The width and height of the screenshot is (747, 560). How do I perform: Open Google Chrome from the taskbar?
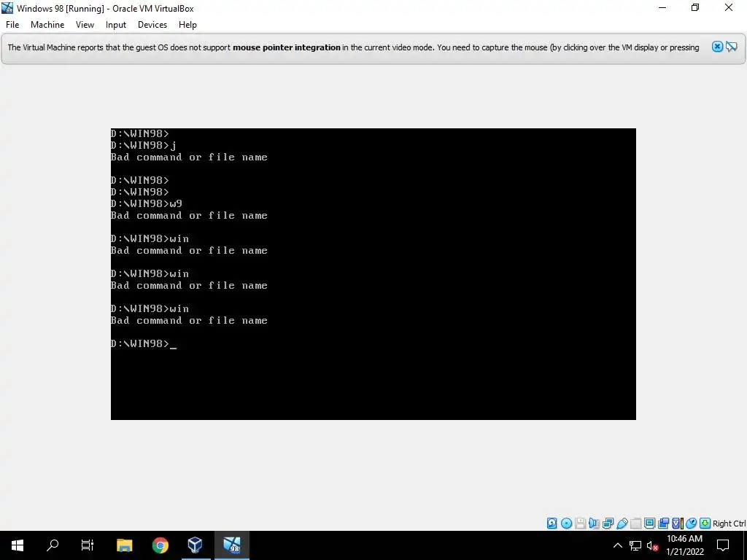click(160, 545)
